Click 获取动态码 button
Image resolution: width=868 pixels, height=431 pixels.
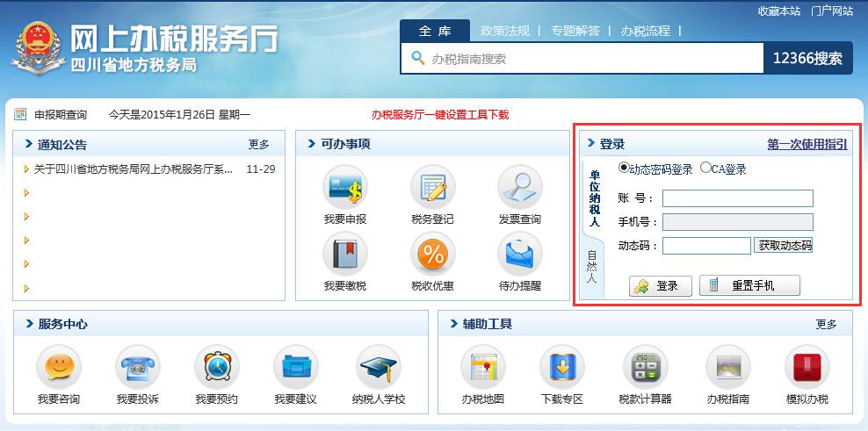point(784,246)
